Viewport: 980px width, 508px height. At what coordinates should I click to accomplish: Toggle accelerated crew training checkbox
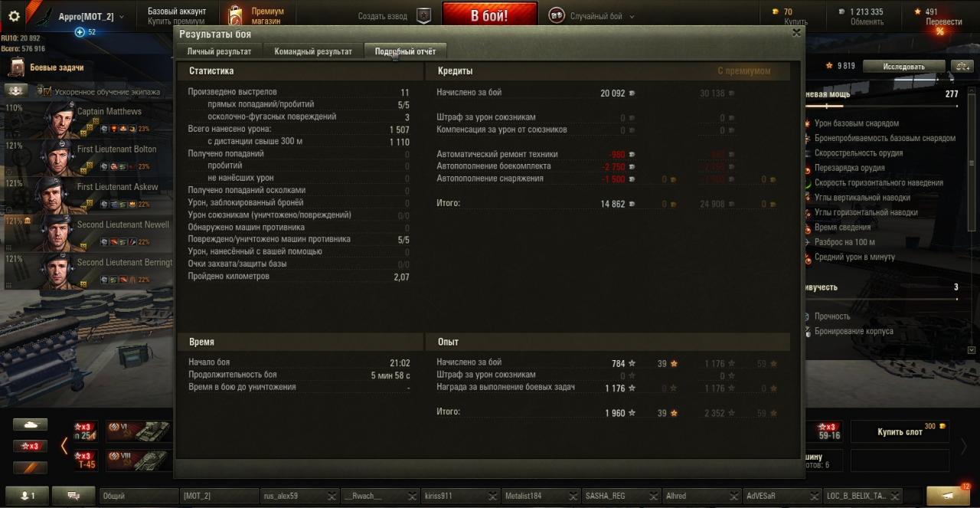[47, 91]
